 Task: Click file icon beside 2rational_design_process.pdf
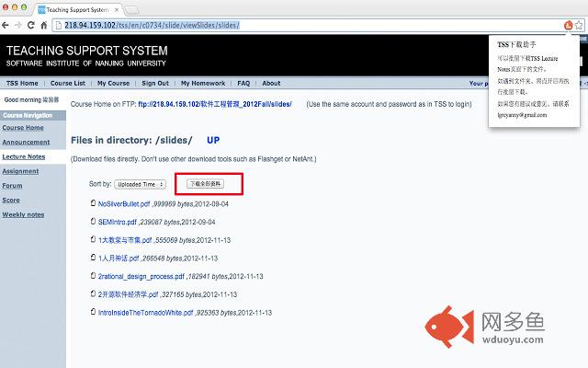click(93, 276)
